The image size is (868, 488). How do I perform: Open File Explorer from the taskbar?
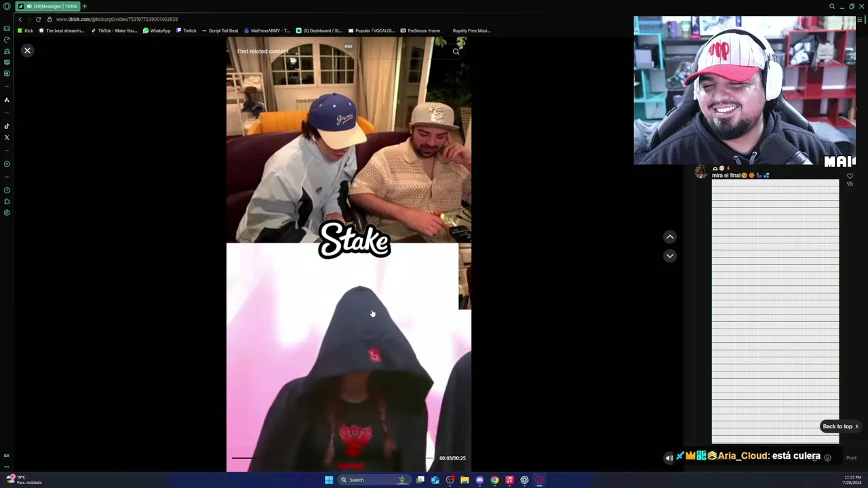[465, 480]
